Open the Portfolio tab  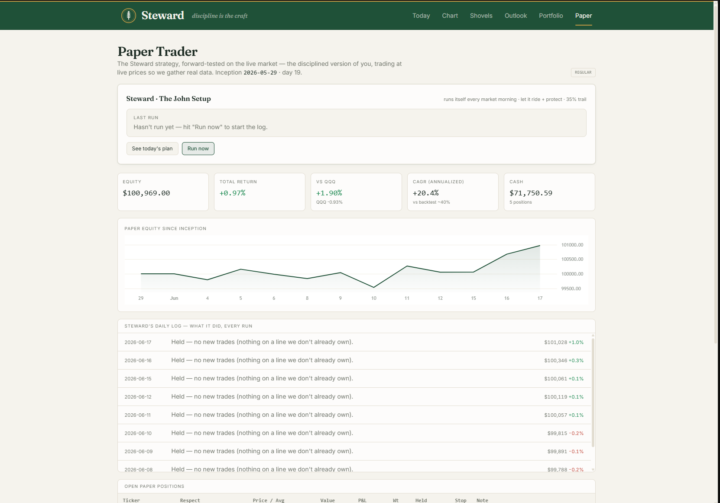(551, 16)
